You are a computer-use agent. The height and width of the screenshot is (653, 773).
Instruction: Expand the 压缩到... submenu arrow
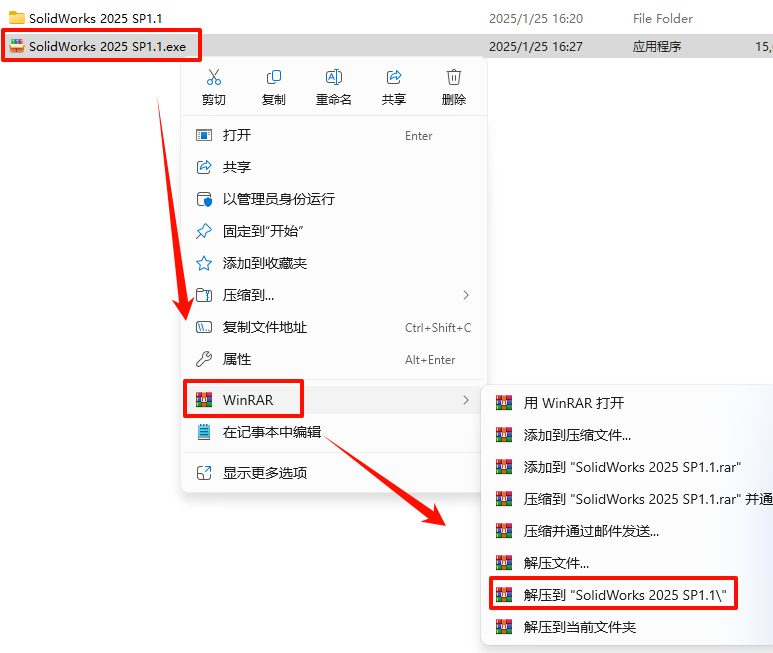[x=466, y=295]
